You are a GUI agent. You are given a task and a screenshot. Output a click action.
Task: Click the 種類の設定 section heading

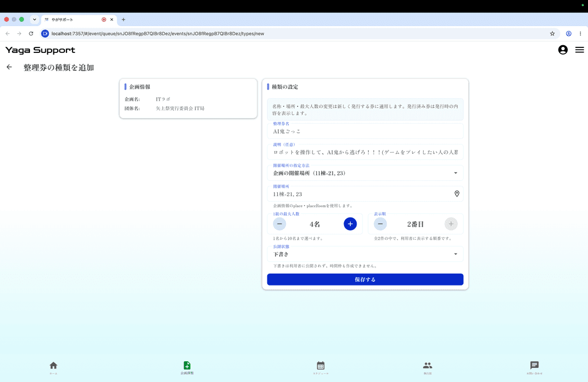click(285, 87)
